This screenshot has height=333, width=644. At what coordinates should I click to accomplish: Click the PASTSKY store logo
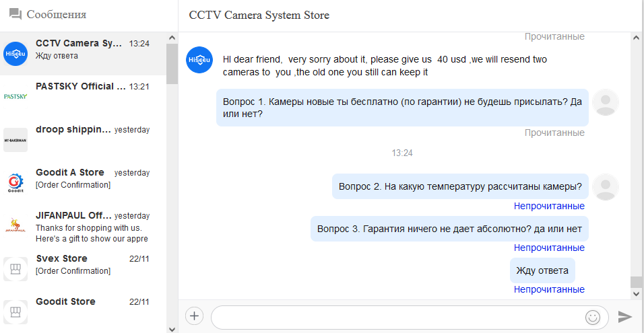[x=15, y=96]
